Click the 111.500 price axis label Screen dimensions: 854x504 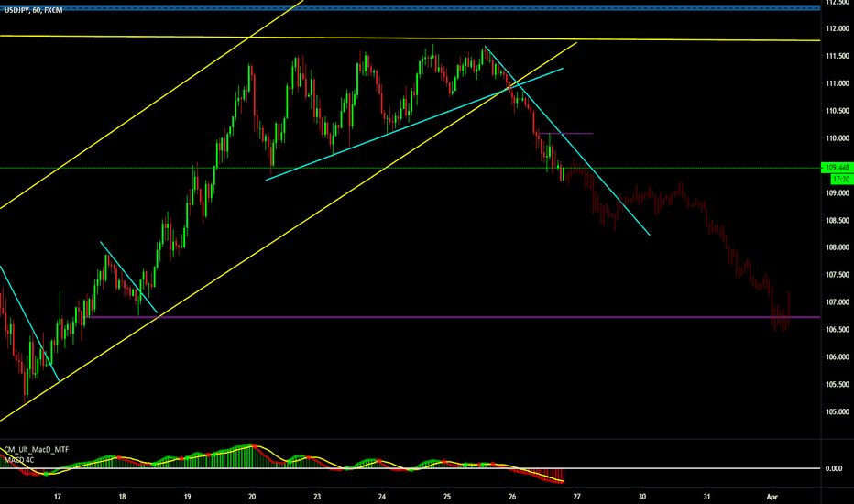click(x=838, y=56)
